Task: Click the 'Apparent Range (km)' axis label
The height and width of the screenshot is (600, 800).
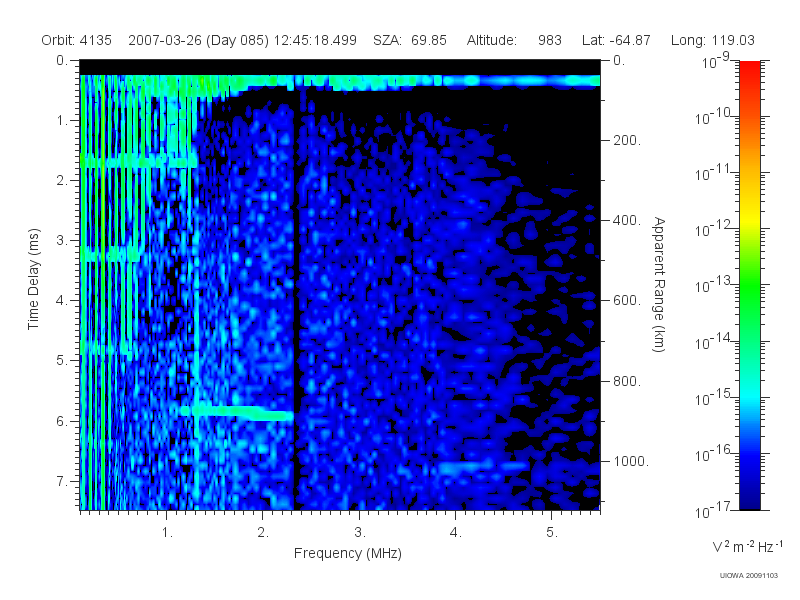Action: pos(659,284)
